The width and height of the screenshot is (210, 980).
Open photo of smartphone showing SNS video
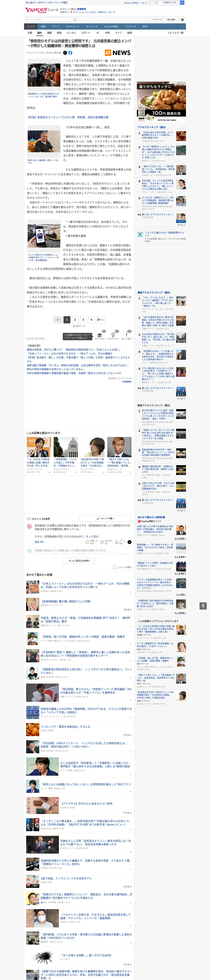(x=44, y=236)
